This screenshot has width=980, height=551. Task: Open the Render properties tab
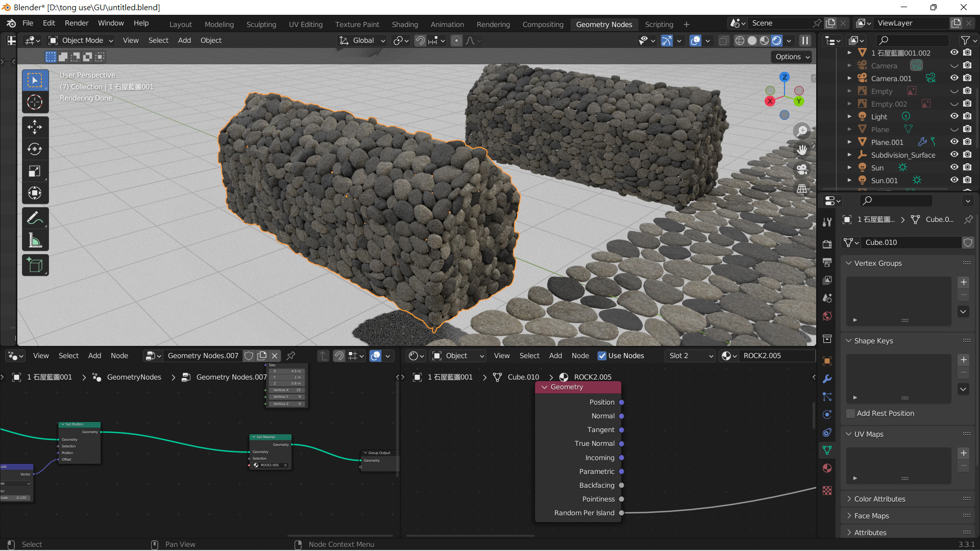coord(827,244)
